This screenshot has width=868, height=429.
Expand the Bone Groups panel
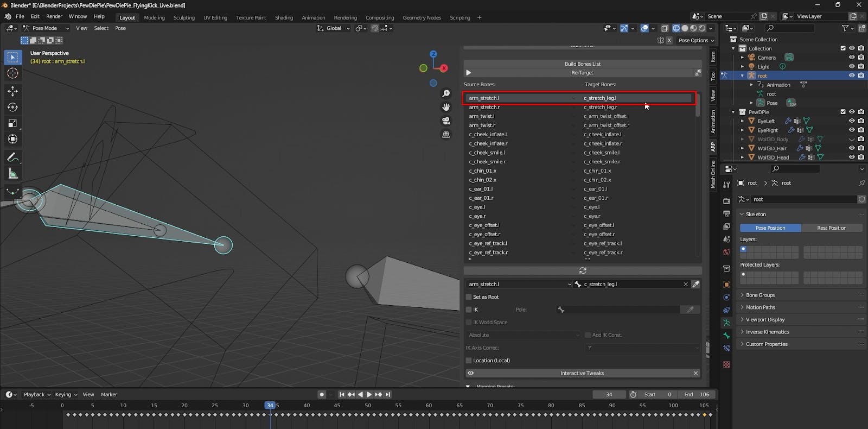[x=760, y=295]
